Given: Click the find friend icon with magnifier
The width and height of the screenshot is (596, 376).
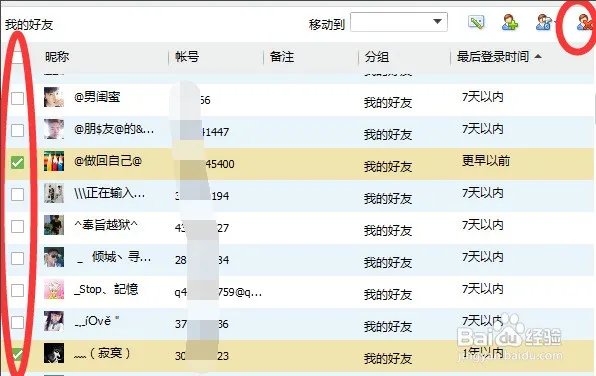Looking at the screenshot, I should [x=544, y=22].
